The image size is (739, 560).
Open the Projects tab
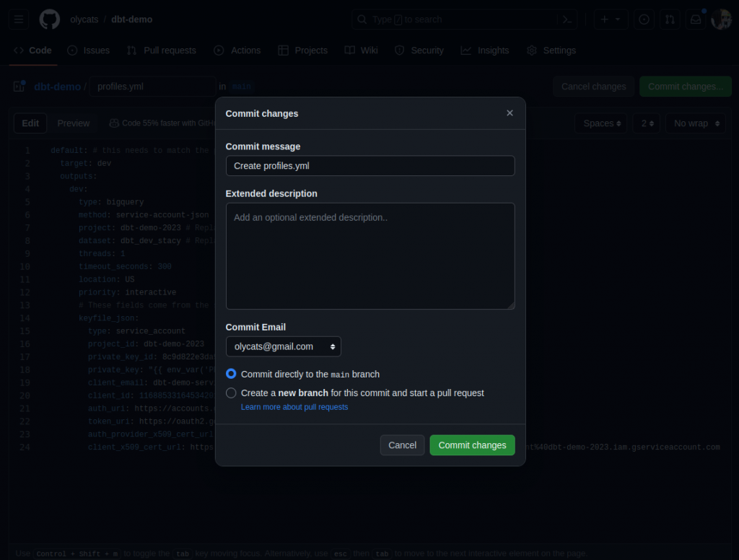(302, 51)
